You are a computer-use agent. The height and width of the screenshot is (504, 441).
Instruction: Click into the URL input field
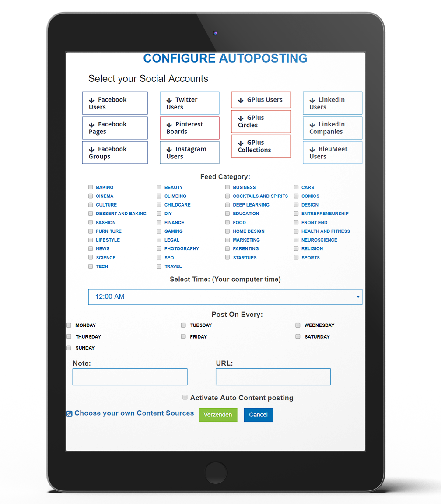[273, 377]
